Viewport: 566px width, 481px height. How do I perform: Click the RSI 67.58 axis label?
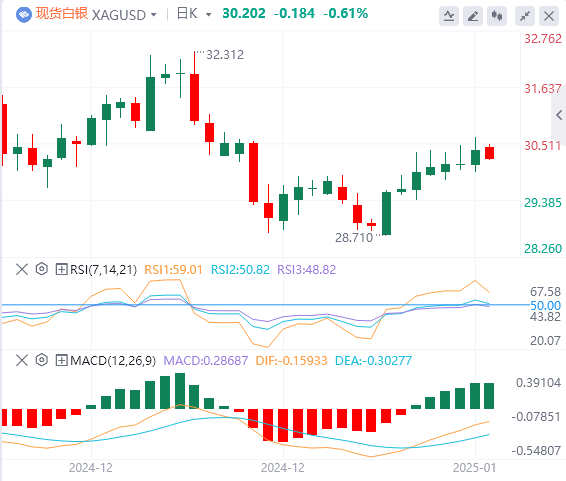545,292
